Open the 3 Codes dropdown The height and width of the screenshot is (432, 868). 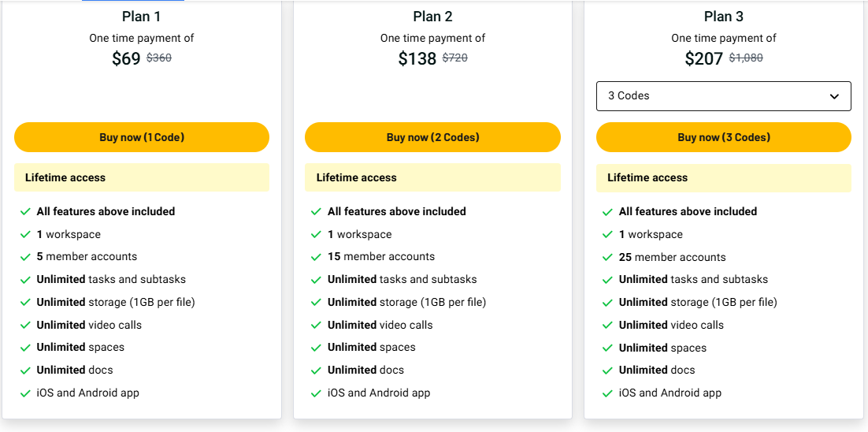pos(723,96)
